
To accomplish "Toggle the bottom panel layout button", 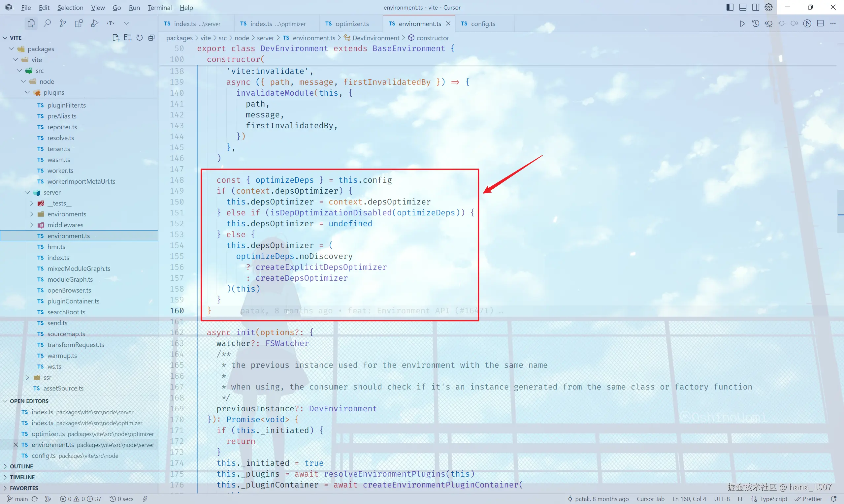I will point(743,7).
